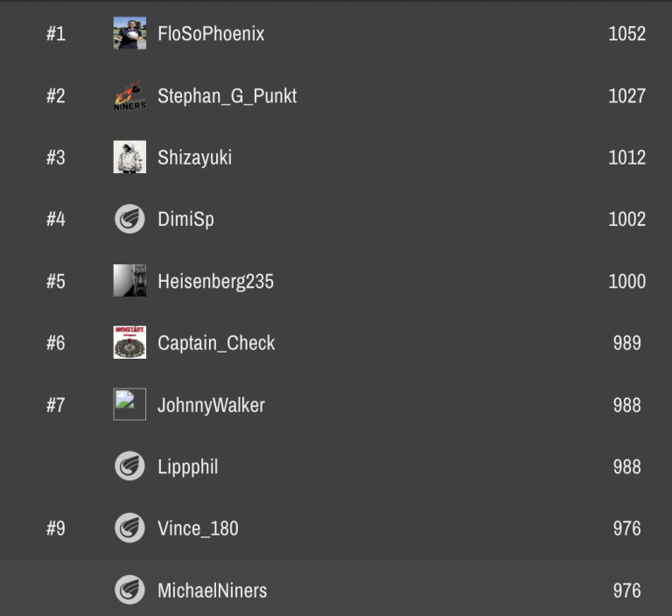
Task: Click DimiSp's default wing avatar icon
Action: point(129,219)
